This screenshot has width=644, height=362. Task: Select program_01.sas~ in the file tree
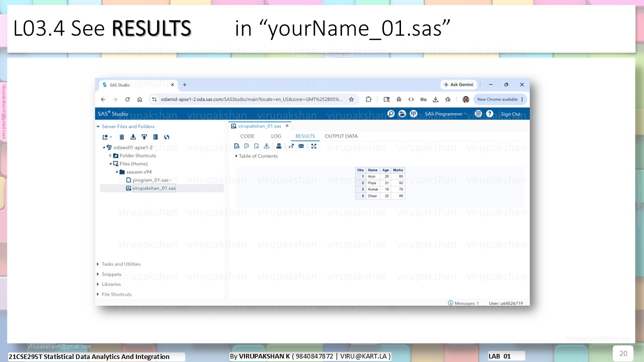[x=152, y=180]
